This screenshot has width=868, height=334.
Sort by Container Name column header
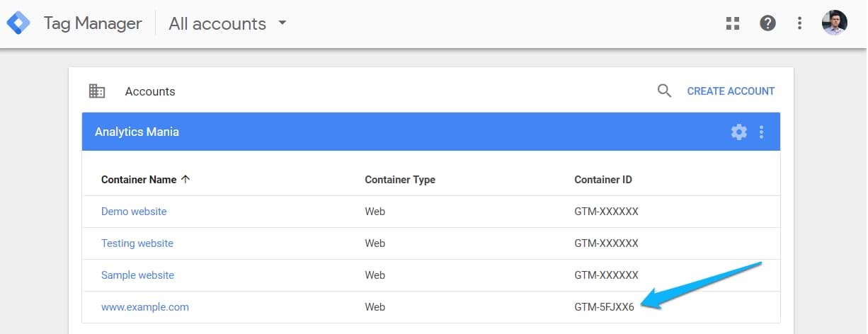139,180
